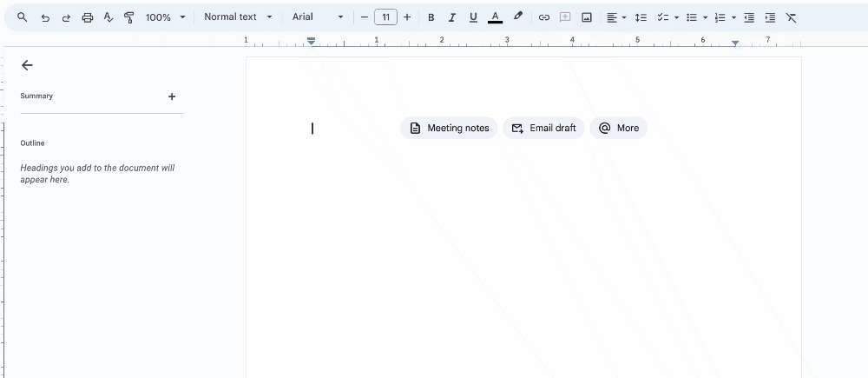Viewport: 868px width, 378px height.
Task: Clear formatting with the toolbar icon
Action: (x=791, y=17)
